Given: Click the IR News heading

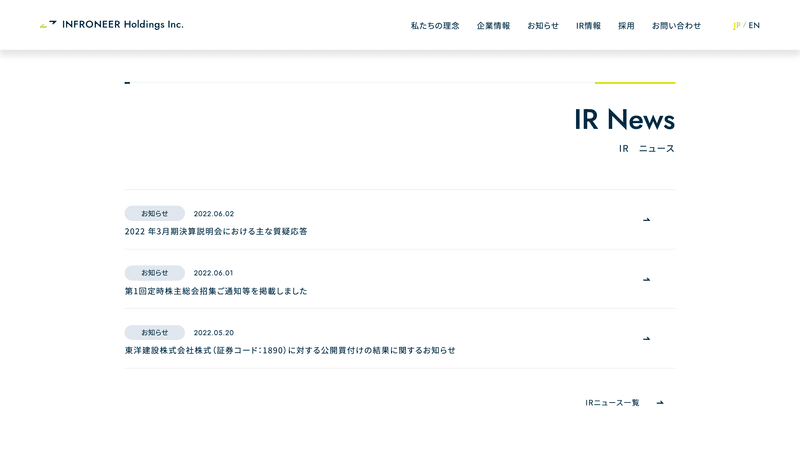Looking at the screenshot, I should pos(624,120).
